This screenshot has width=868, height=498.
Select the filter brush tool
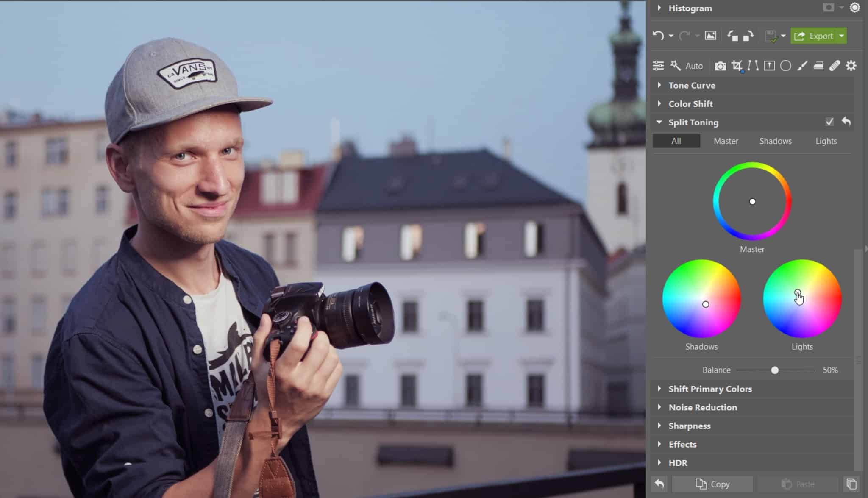click(802, 66)
